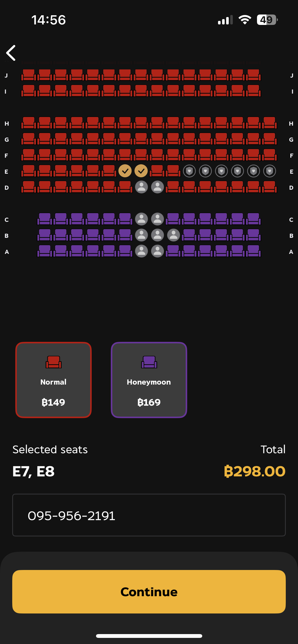Tap first occupied grey seat in row D
This screenshot has width=298, height=644.
(x=141, y=187)
